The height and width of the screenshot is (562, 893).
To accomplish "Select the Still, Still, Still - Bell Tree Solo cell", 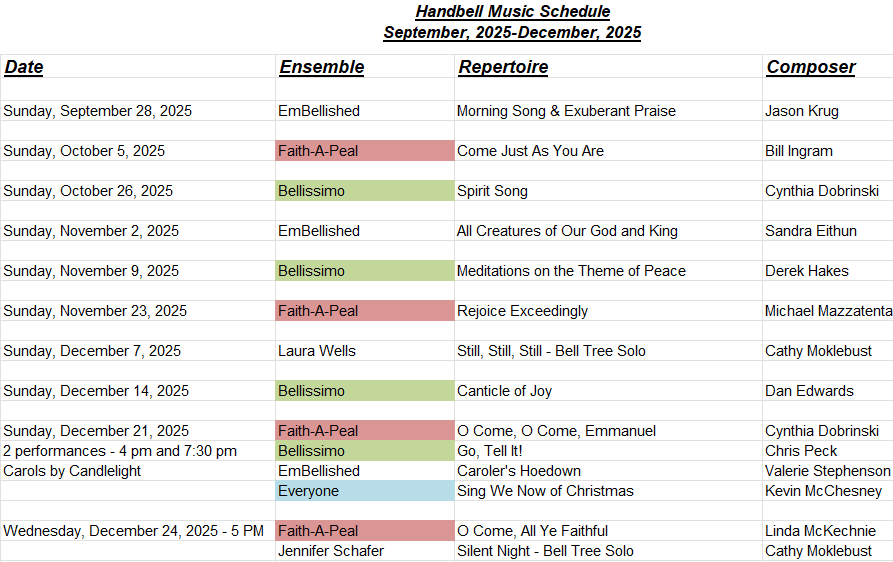I will 608,351.
